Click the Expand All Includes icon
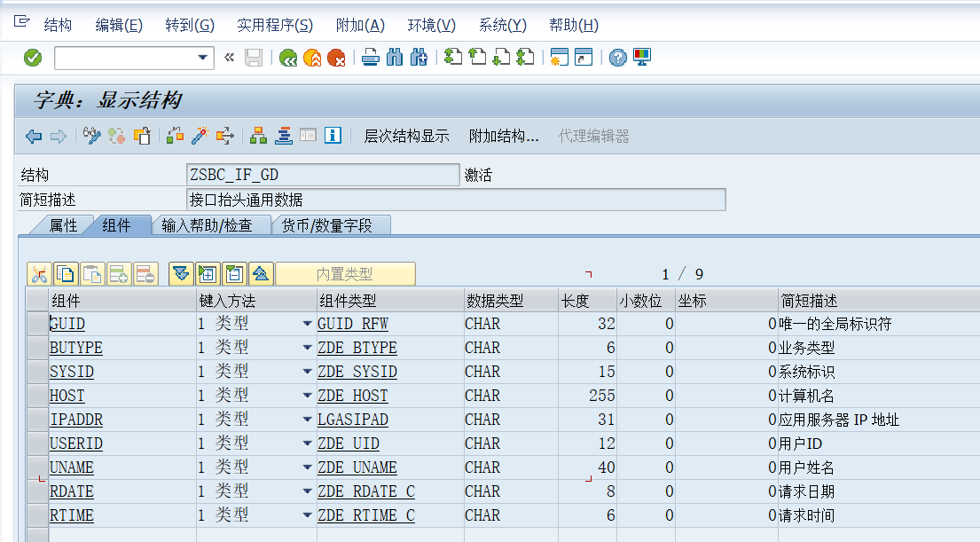Image resolution: width=980 pixels, height=542 pixels. (x=181, y=274)
